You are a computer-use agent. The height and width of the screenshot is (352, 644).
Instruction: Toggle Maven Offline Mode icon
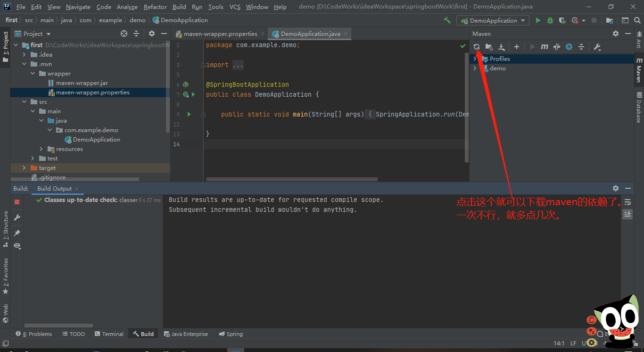tap(557, 47)
